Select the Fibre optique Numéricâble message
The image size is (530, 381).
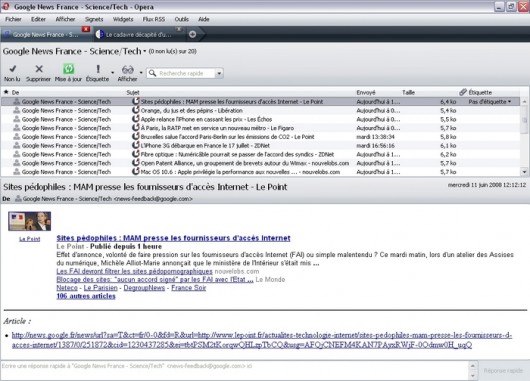pos(260,154)
